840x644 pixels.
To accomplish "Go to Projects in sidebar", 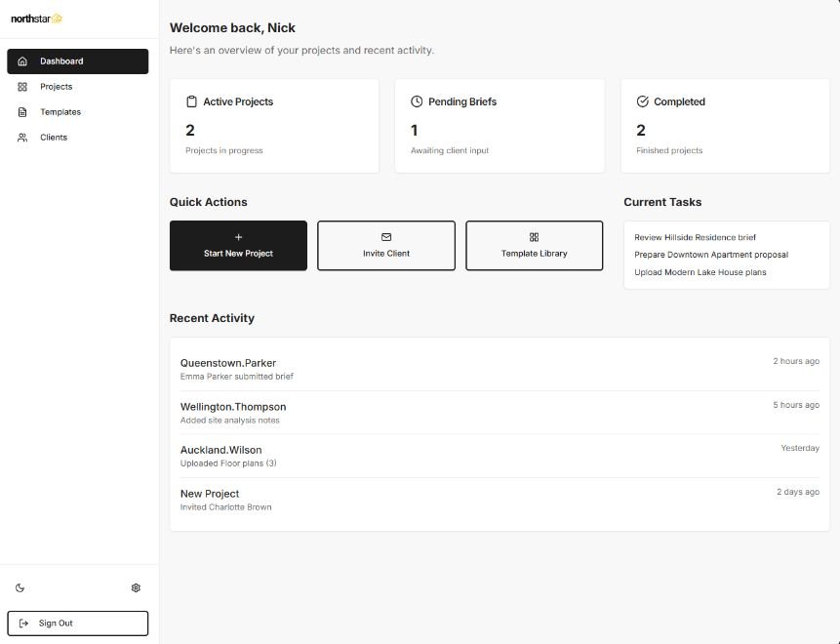I will [x=78, y=87].
